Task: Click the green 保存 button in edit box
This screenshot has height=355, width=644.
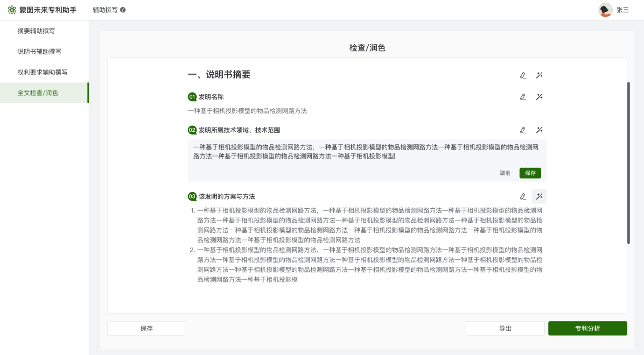Action: (x=530, y=173)
